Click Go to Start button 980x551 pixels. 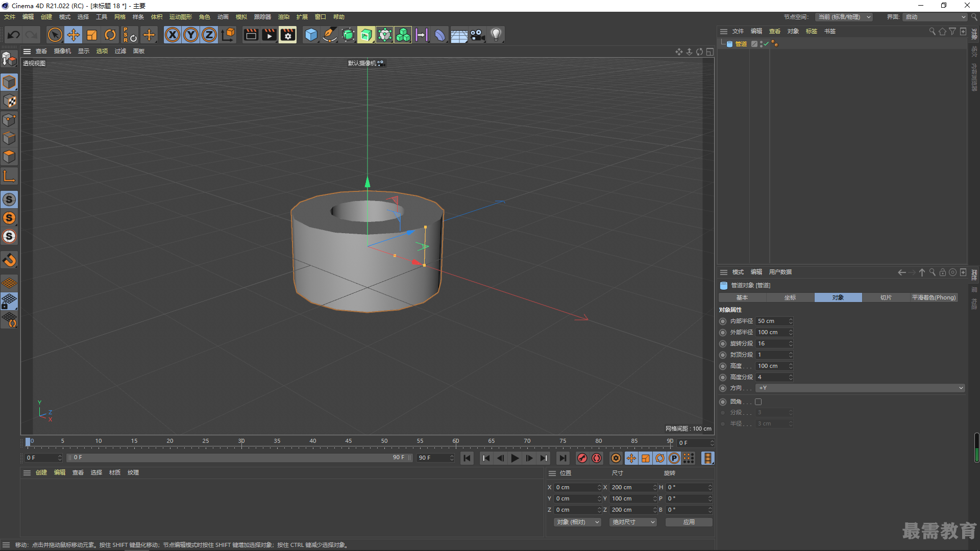coord(467,458)
